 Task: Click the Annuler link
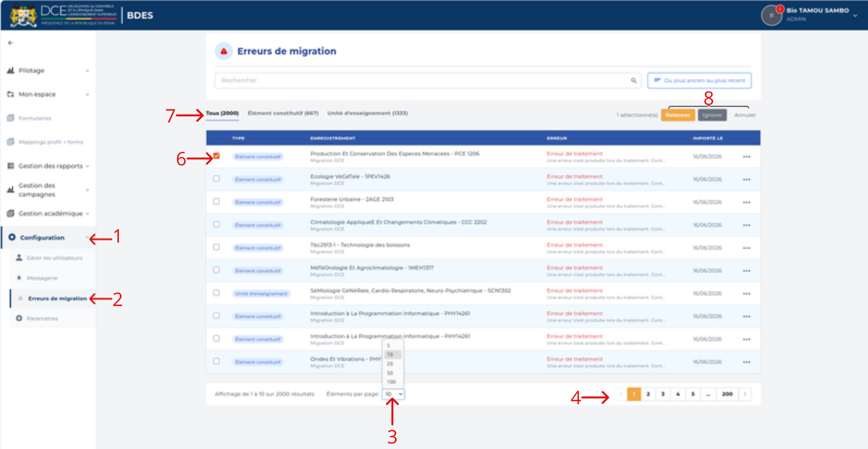tap(745, 115)
